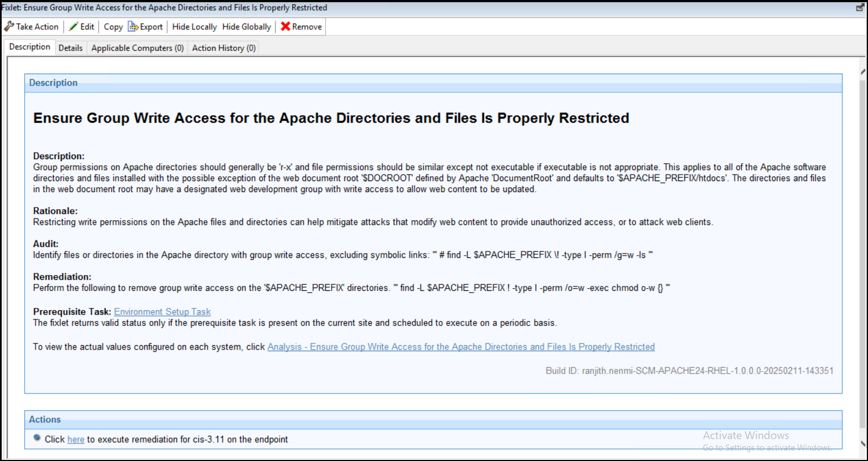
Task: Click the Copy toolbar button
Action: (x=113, y=26)
